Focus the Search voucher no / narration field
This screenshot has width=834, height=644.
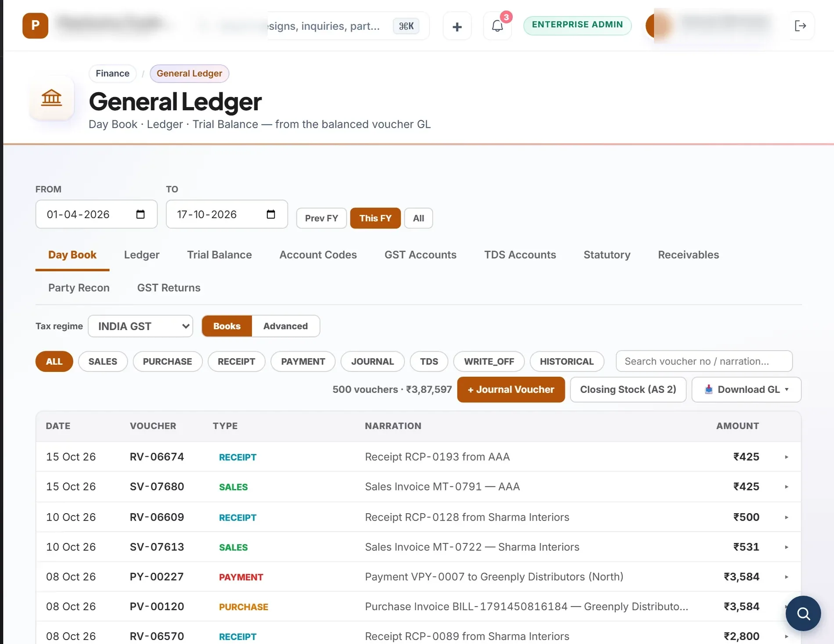click(x=704, y=361)
